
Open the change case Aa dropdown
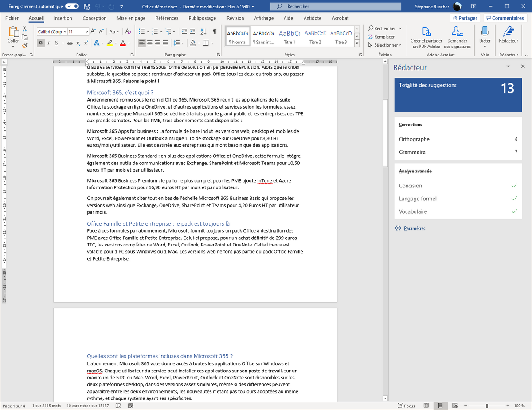click(x=114, y=31)
